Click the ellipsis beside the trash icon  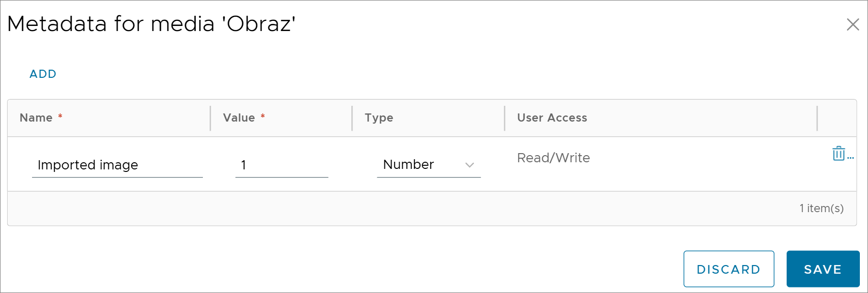[851, 158]
